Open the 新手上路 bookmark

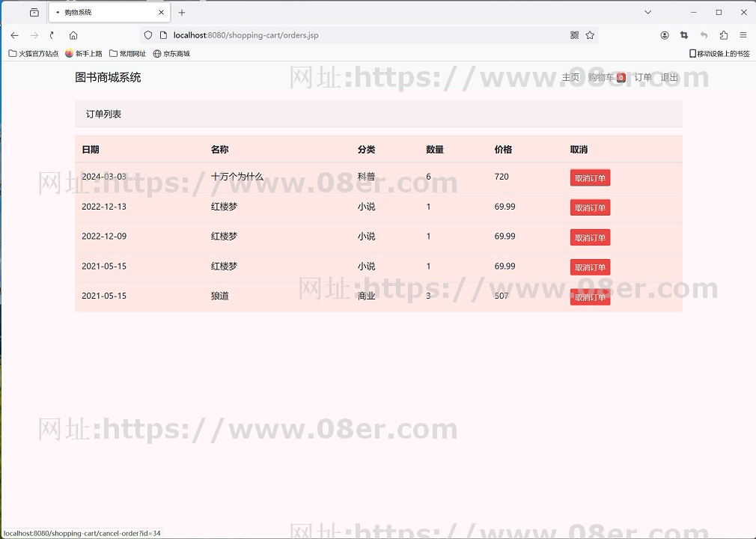pyautogui.click(x=84, y=53)
